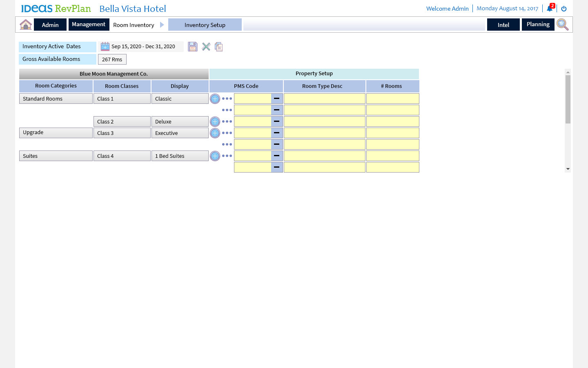The height and width of the screenshot is (368, 588).
Task: Open the notifications bell icon
Action: [550, 9]
